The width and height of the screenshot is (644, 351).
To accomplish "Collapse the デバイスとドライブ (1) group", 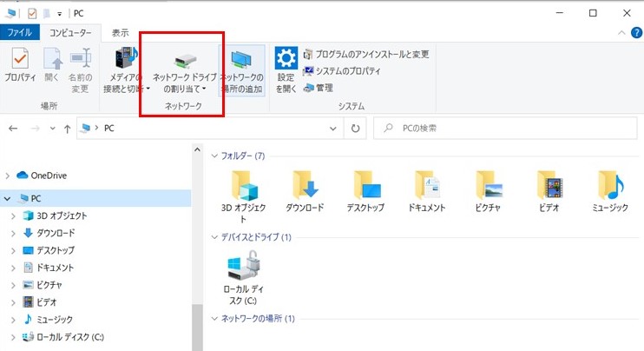I will [x=214, y=237].
